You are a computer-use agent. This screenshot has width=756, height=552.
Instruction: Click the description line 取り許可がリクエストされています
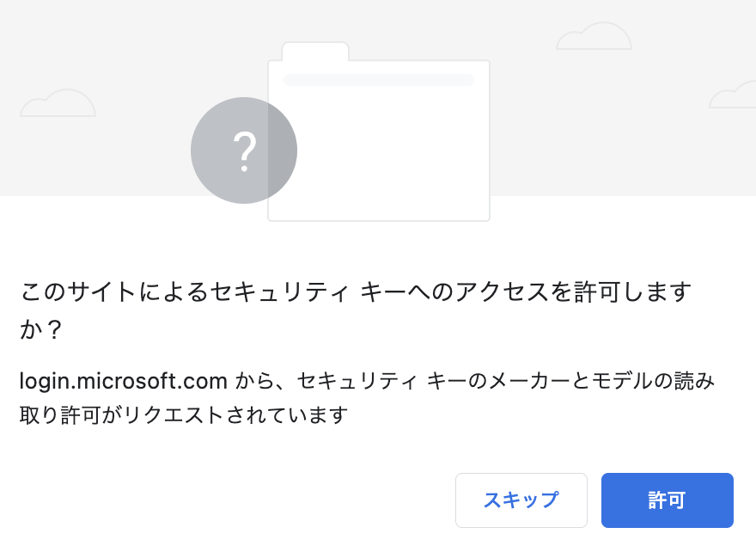tap(183, 415)
